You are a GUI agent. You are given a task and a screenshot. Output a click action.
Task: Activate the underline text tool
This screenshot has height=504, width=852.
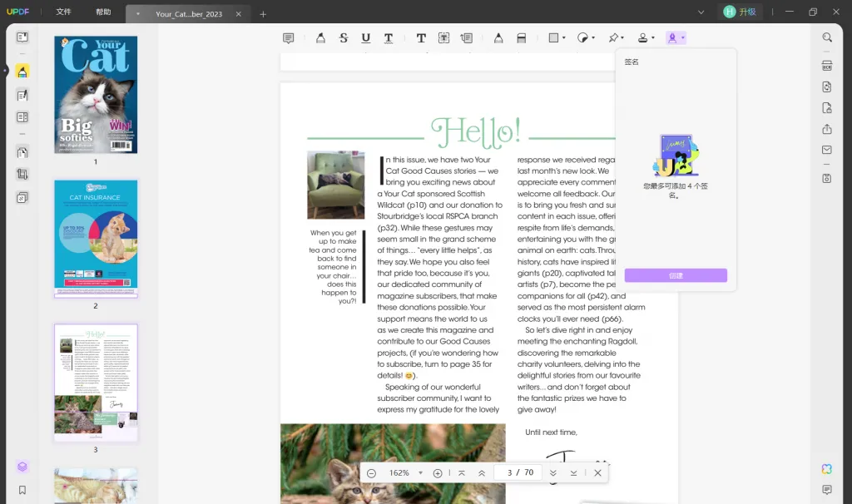[x=366, y=38]
